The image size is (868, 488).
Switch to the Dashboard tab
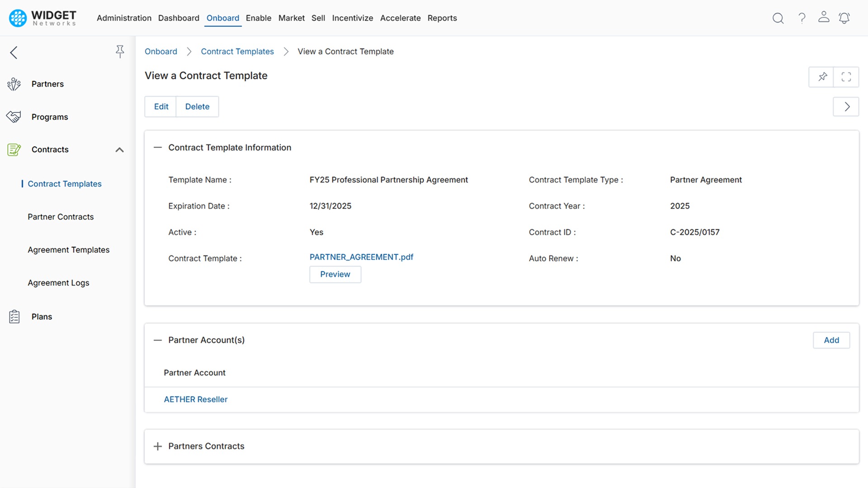tap(179, 18)
